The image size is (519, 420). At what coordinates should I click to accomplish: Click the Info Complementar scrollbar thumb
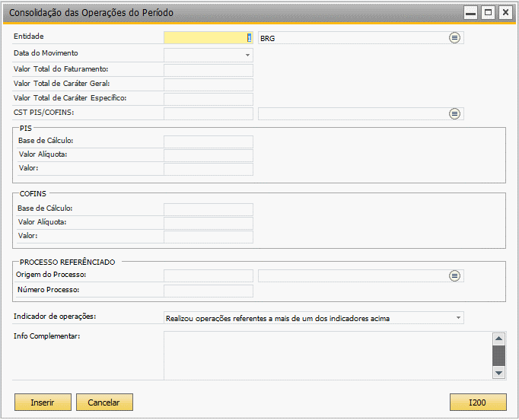point(498,356)
